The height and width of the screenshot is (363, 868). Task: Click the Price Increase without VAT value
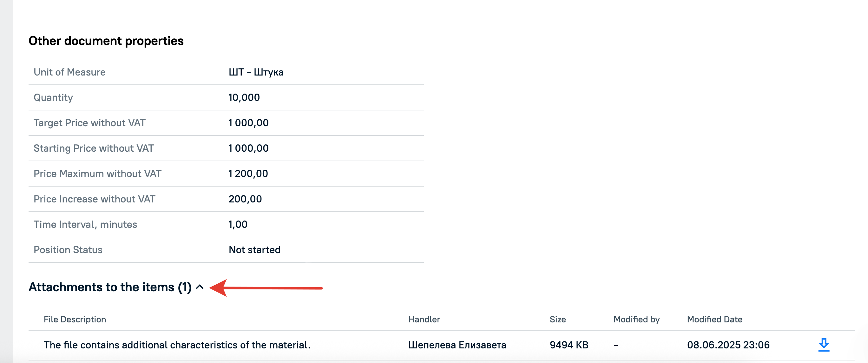click(245, 199)
